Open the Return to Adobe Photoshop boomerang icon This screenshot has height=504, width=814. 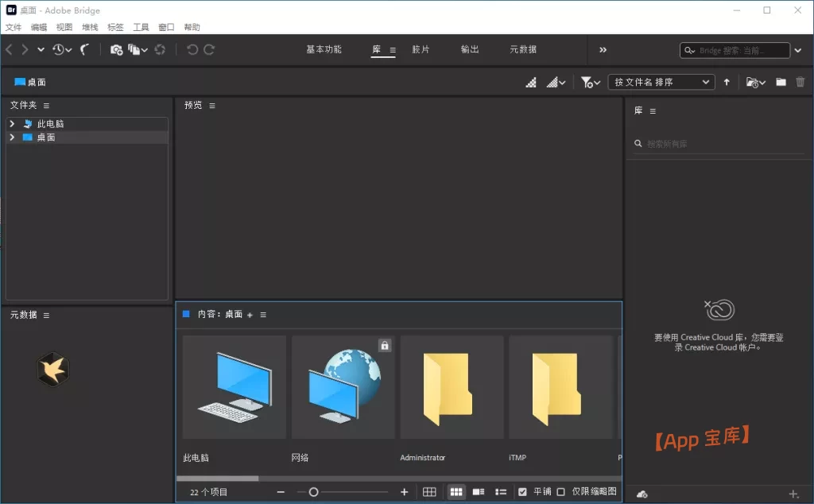tap(86, 49)
